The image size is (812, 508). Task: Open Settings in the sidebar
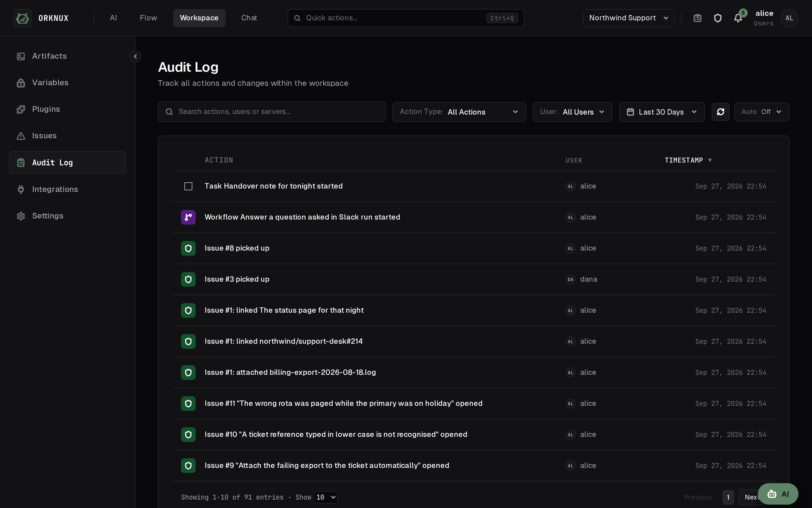pyautogui.click(x=67, y=216)
